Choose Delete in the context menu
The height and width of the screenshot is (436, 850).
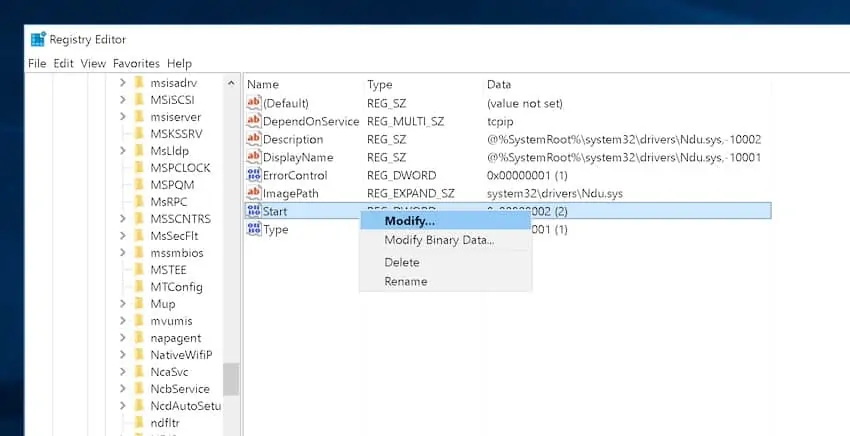point(445,262)
